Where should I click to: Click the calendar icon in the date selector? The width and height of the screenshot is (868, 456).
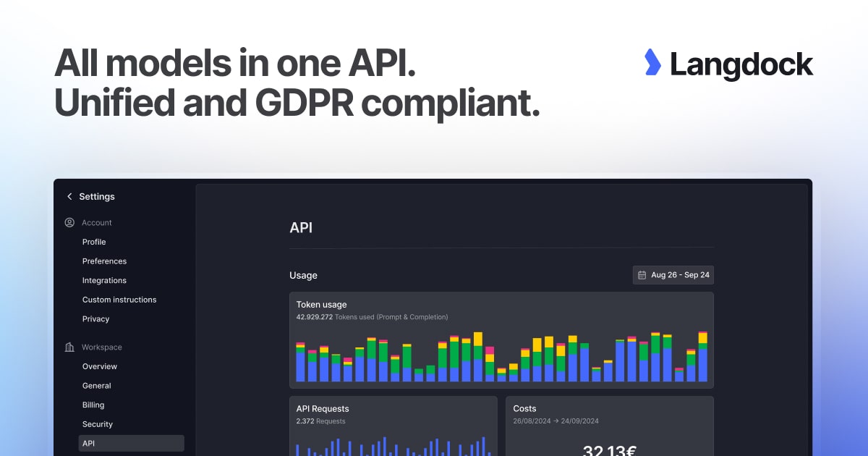[642, 274]
